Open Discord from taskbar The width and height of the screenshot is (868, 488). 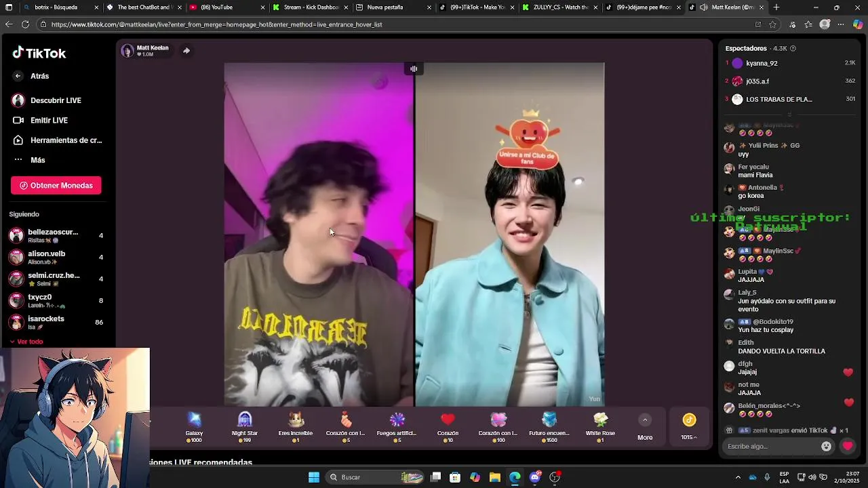tap(535, 477)
